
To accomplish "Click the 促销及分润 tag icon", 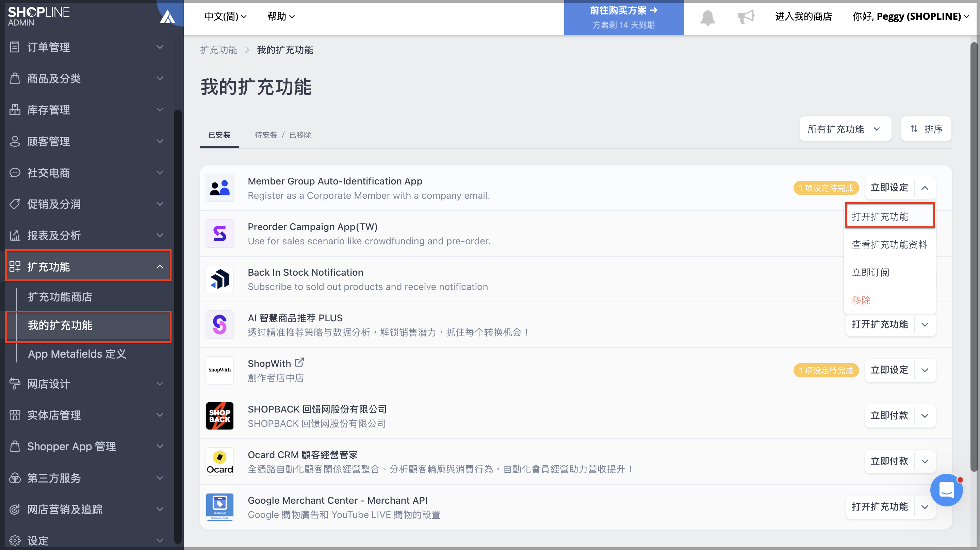I will click(x=14, y=204).
